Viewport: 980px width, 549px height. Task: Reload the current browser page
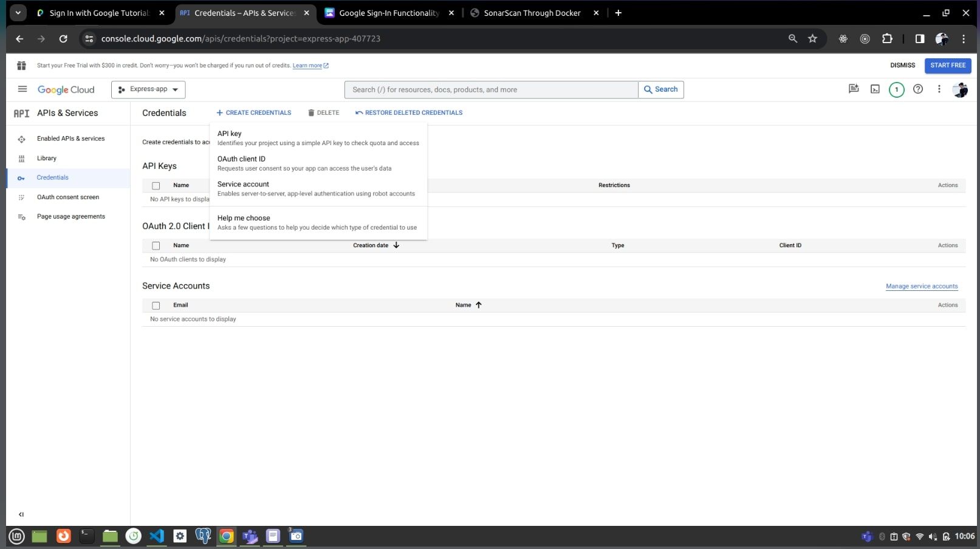pyautogui.click(x=63, y=38)
